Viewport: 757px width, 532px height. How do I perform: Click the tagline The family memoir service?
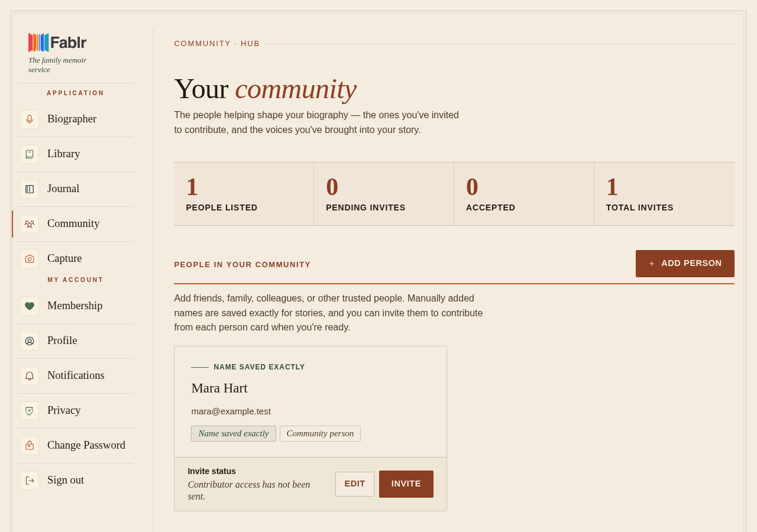click(57, 65)
